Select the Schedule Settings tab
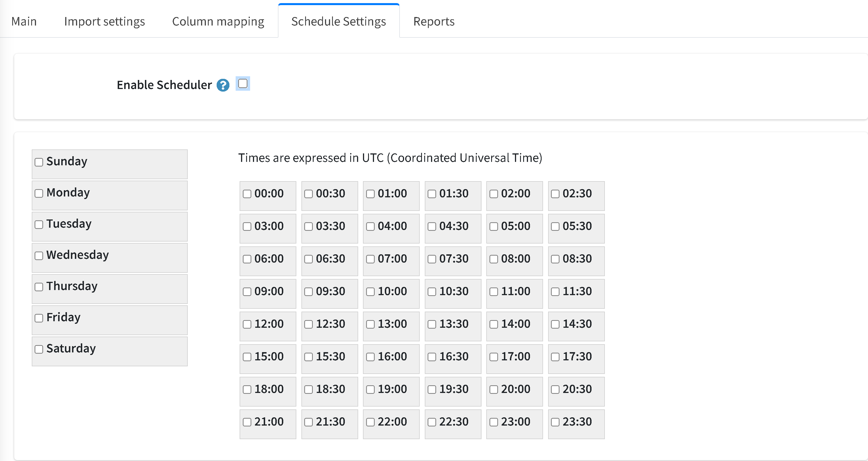 pos(338,21)
